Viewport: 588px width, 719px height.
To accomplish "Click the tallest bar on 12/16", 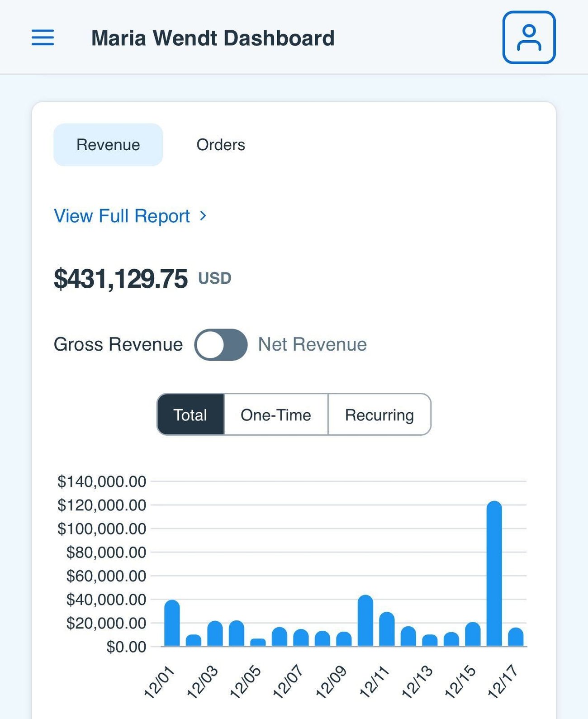I will click(x=494, y=575).
